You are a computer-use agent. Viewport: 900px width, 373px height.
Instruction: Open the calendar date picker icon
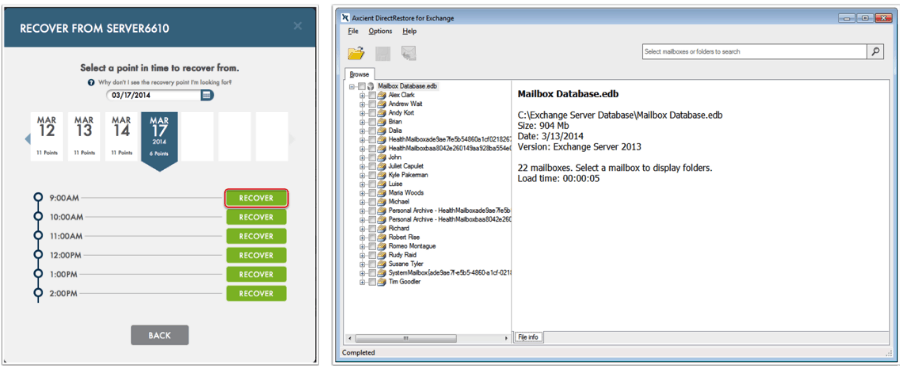(x=207, y=95)
